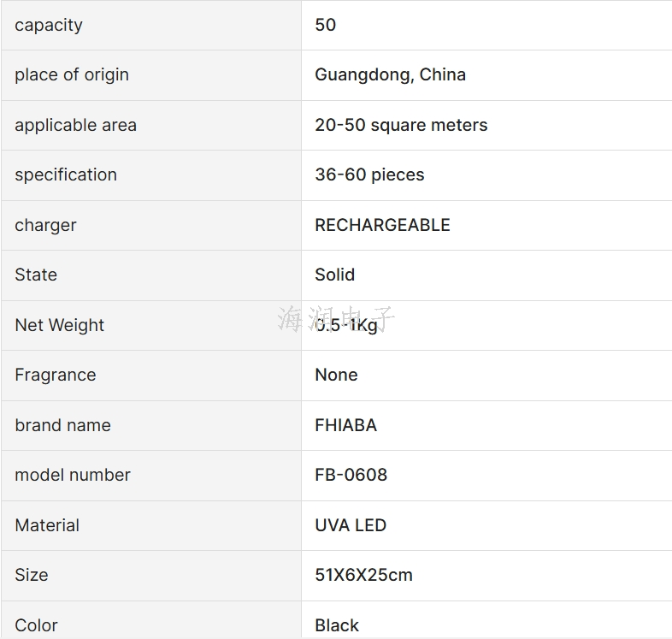Viewport: 672px width, 639px height.
Task: Select the model number 'FB-0608'
Action: click(351, 475)
